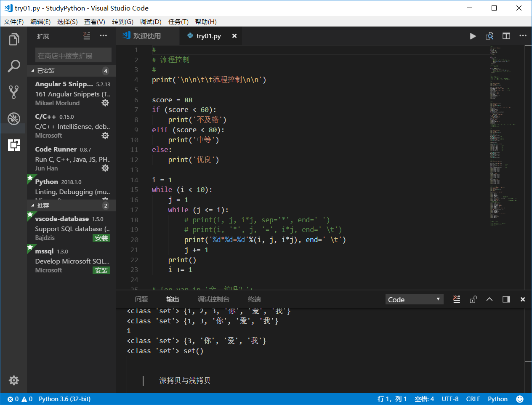Collapse the 已安装 extensions section

(x=46, y=71)
